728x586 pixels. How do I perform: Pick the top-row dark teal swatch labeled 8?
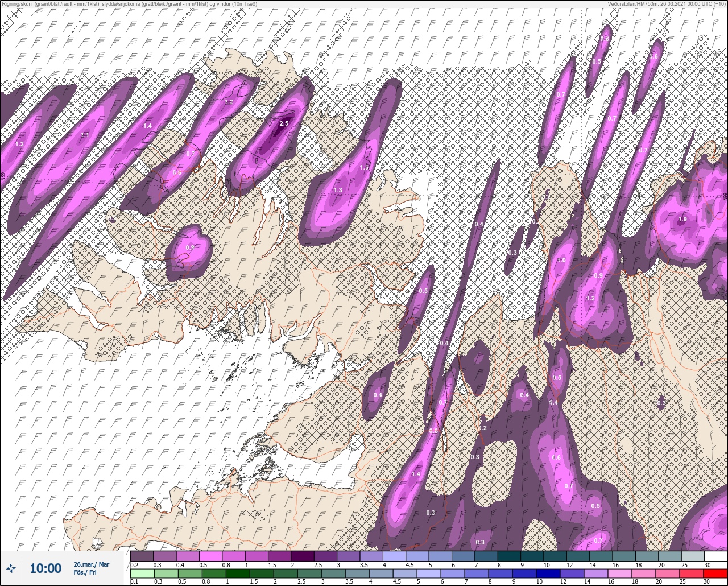coord(509,556)
